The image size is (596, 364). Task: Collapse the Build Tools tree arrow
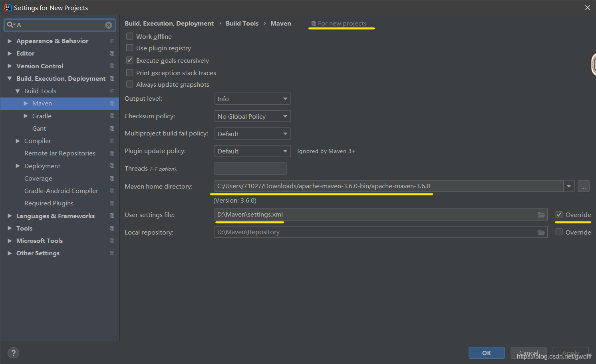coord(18,91)
